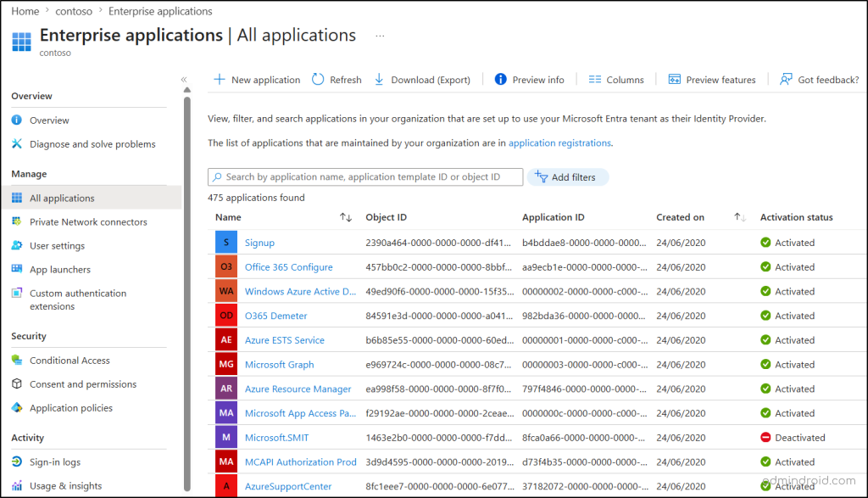Image resolution: width=868 pixels, height=498 pixels.
Task: Click Object ID 2390a464 cell for Signup
Action: (x=438, y=243)
